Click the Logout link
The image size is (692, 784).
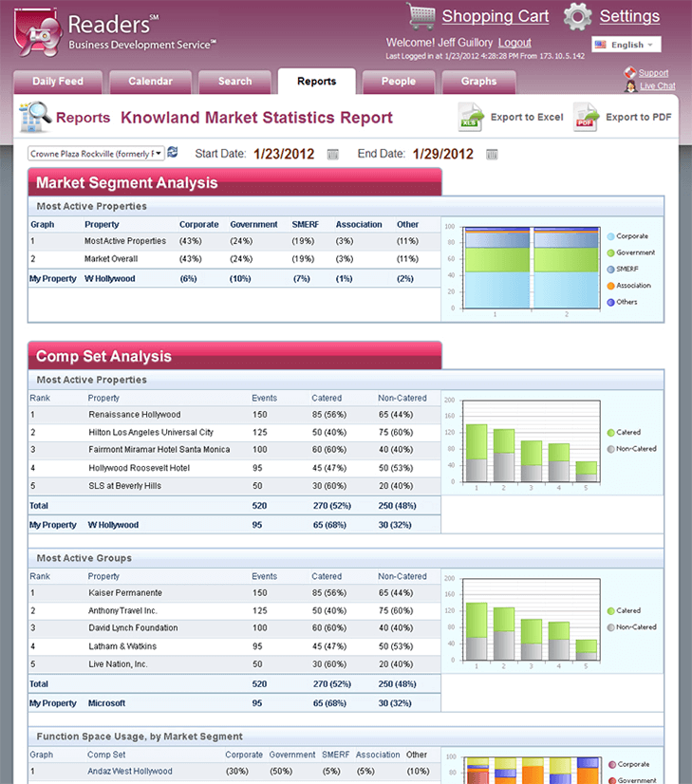pos(514,43)
